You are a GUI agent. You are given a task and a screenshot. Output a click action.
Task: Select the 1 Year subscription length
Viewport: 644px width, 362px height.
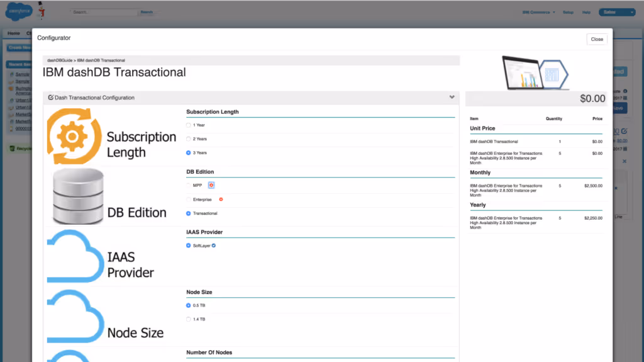coord(188,125)
